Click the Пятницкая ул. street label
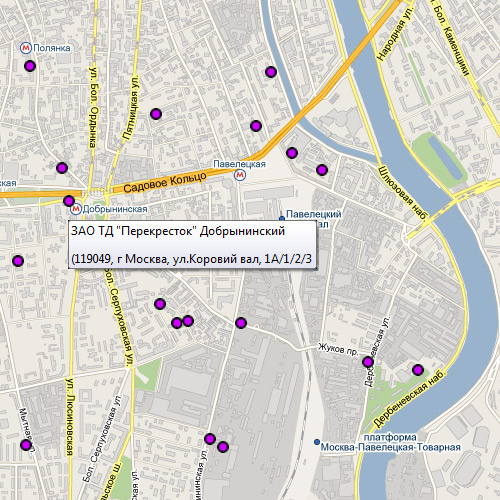The height and width of the screenshot is (500, 500). (131, 108)
